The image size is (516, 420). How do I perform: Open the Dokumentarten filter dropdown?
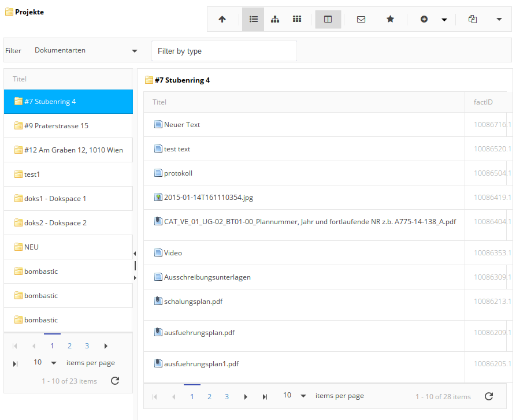click(87, 50)
